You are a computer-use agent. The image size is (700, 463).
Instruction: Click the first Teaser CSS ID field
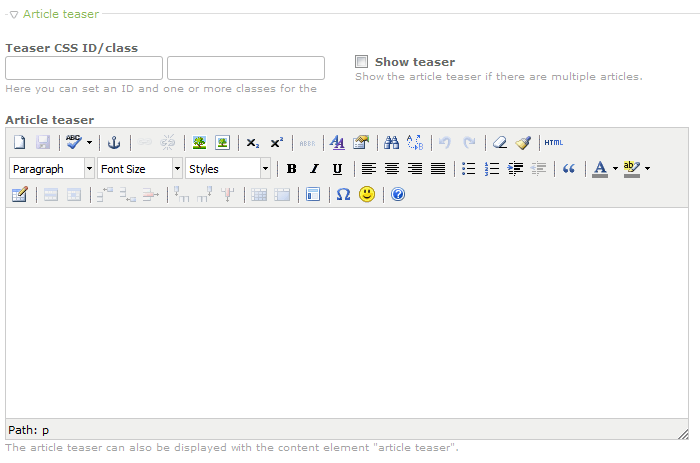tap(84, 68)
